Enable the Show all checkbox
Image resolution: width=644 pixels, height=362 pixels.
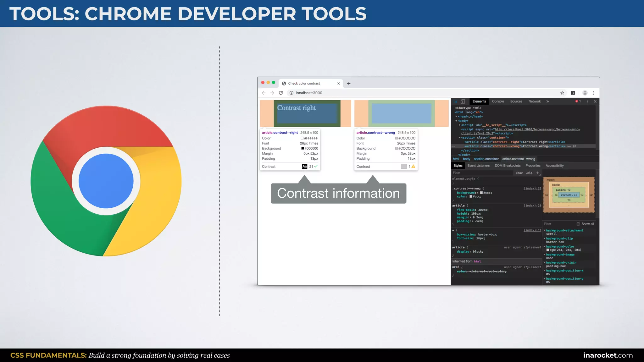point(578,224)
